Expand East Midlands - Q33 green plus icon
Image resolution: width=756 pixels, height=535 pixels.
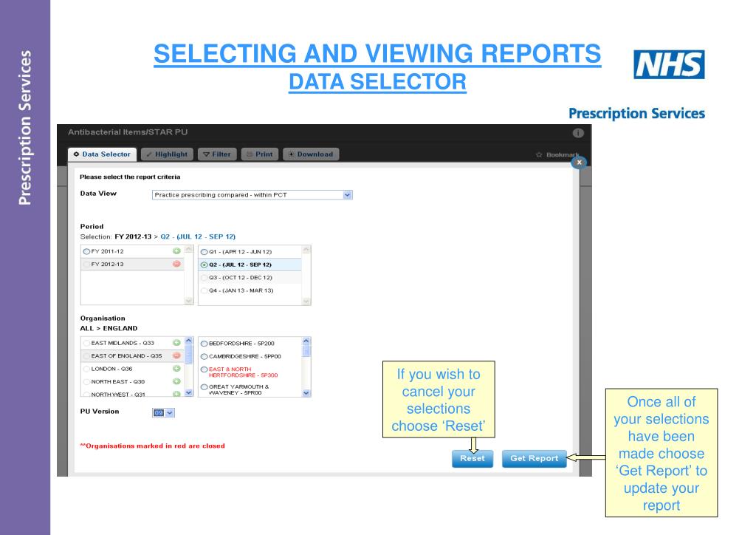click(176, 343)
